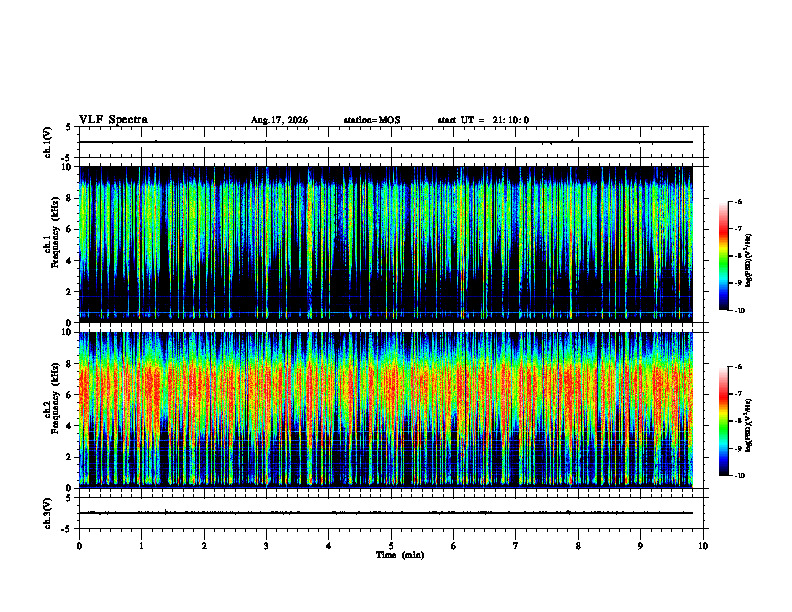This screenshot has width=792, height=612.
Task: Click the ch.1(V) waveform axis label
Action: click(47, 142)
